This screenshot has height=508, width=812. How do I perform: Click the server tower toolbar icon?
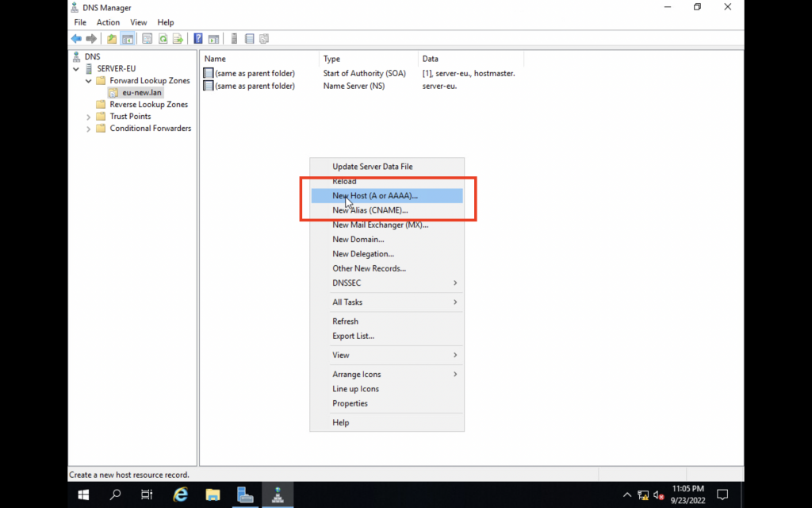point(234,39)
